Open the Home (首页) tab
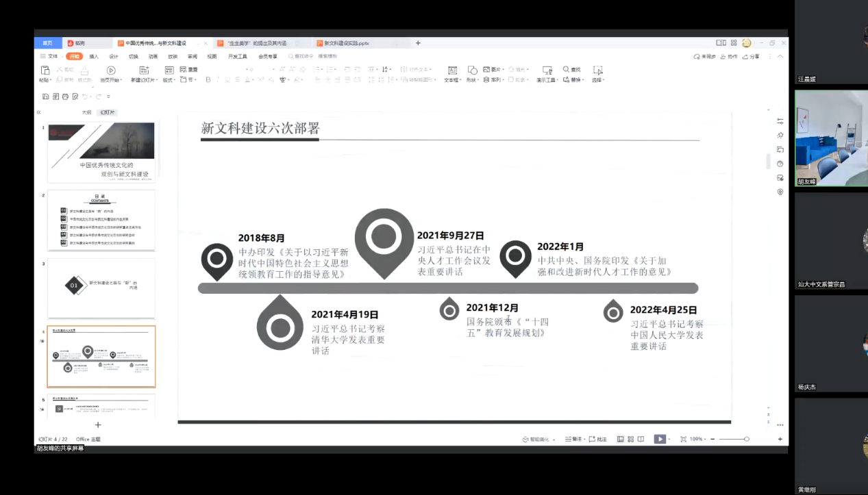868x495 pixels. click(47, 43)
